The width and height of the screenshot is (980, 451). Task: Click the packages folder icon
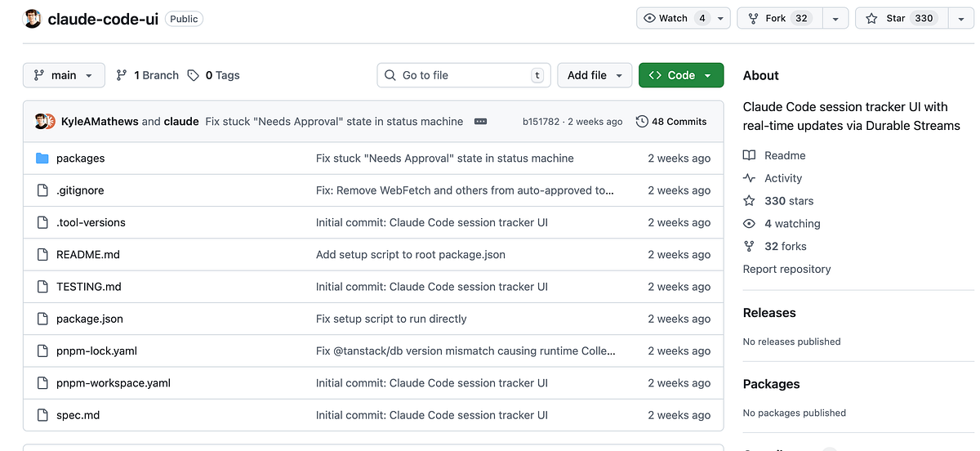tap(42, 159)
